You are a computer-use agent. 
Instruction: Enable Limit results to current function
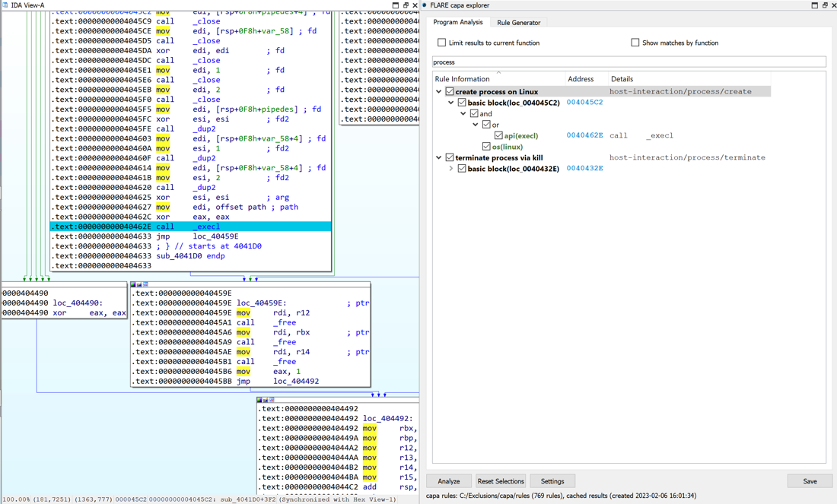(441, 43)
